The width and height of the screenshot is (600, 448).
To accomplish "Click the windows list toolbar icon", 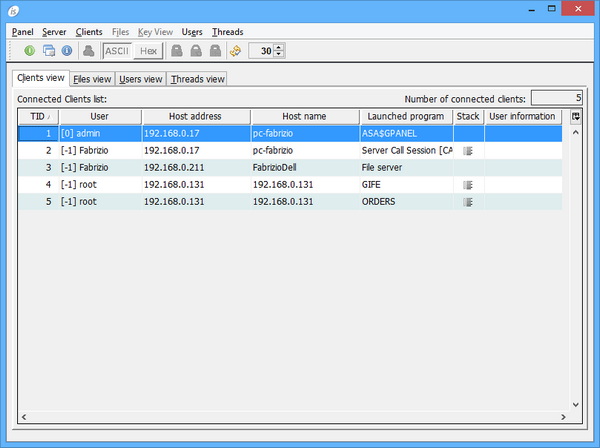I will 48,50.
